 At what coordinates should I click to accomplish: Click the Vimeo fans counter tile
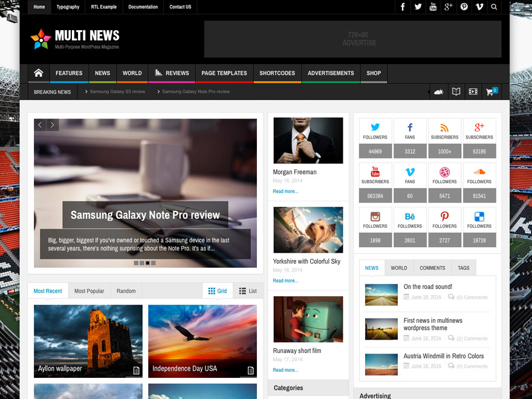pos(410,183)
